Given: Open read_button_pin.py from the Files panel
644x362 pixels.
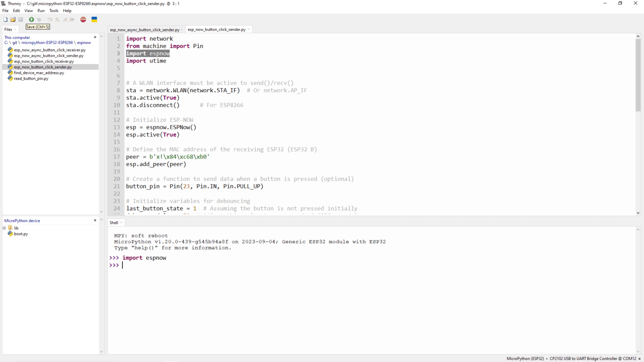Looking at the screenshot, I should 31,78.
